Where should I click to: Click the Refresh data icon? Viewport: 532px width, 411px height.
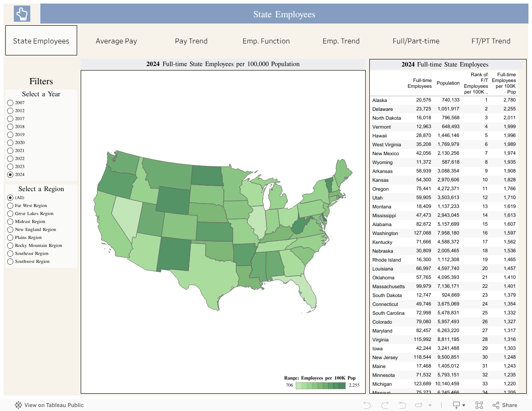click(419, 405)
